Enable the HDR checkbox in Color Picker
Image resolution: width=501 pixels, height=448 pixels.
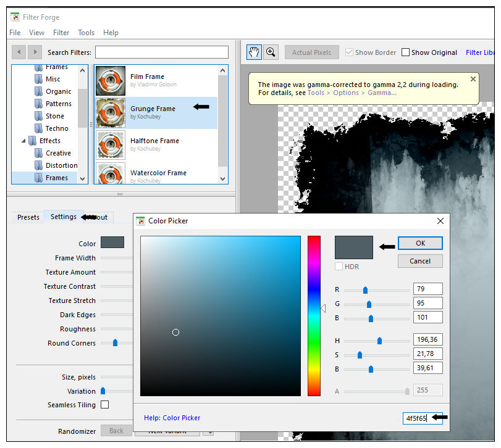point(339,266)
